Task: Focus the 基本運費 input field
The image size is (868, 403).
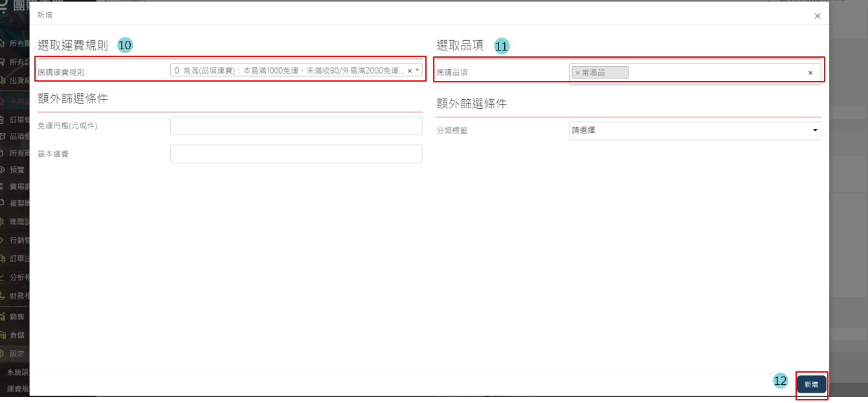Action: tap(296, 154)
